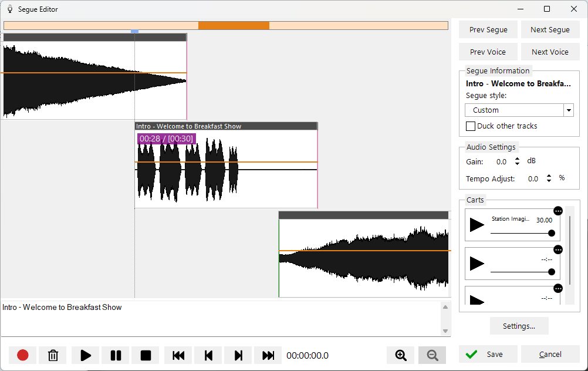Select the third track's rising waveform
Image resolution: width=588 pixels, height=371 pixels.
click(364, 258)
